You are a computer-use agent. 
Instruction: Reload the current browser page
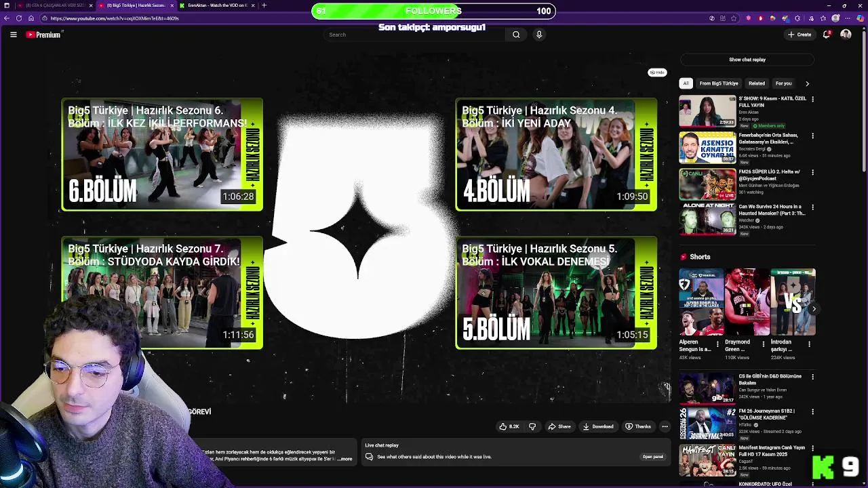pyautogui.click(x=19, y=18)
